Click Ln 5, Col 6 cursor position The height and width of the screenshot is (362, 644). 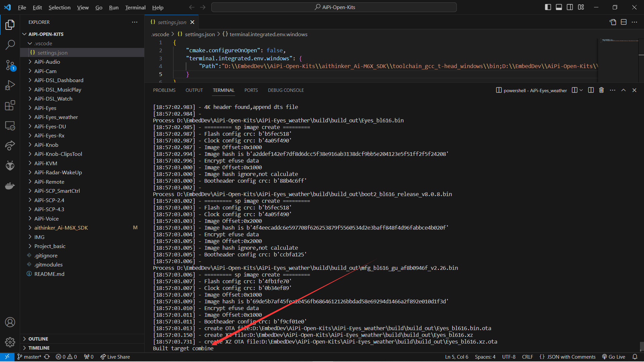(x=457, y=357)
